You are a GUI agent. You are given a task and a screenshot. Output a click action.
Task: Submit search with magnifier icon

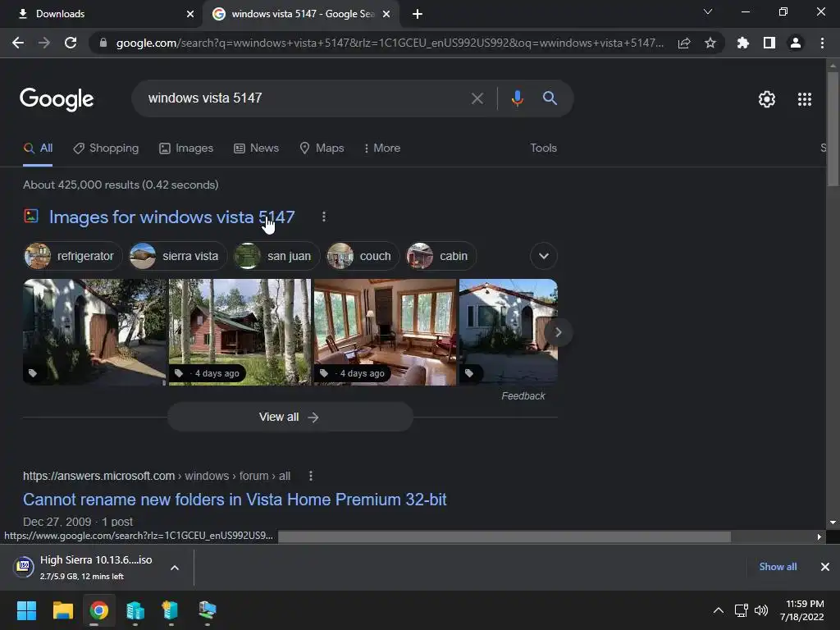(550, 98)
